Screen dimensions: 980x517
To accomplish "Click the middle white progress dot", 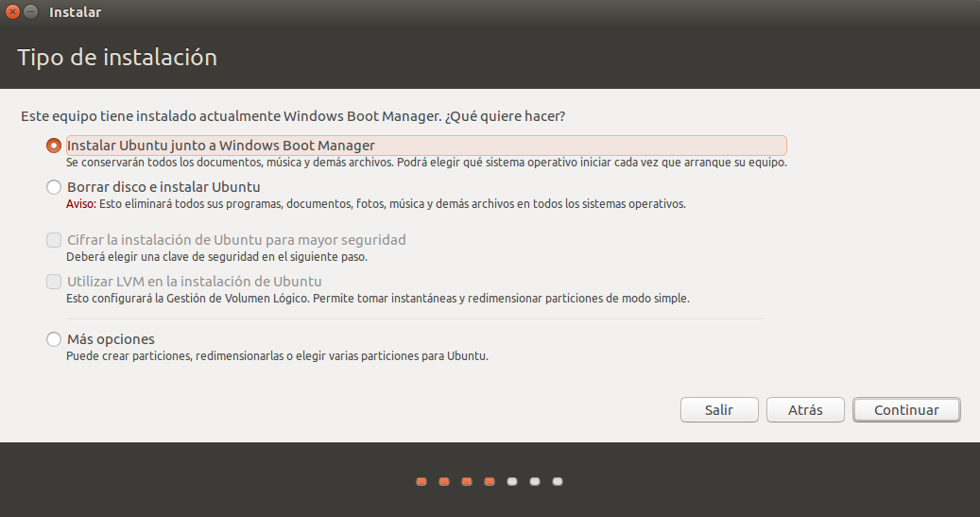I will (535, 481).
